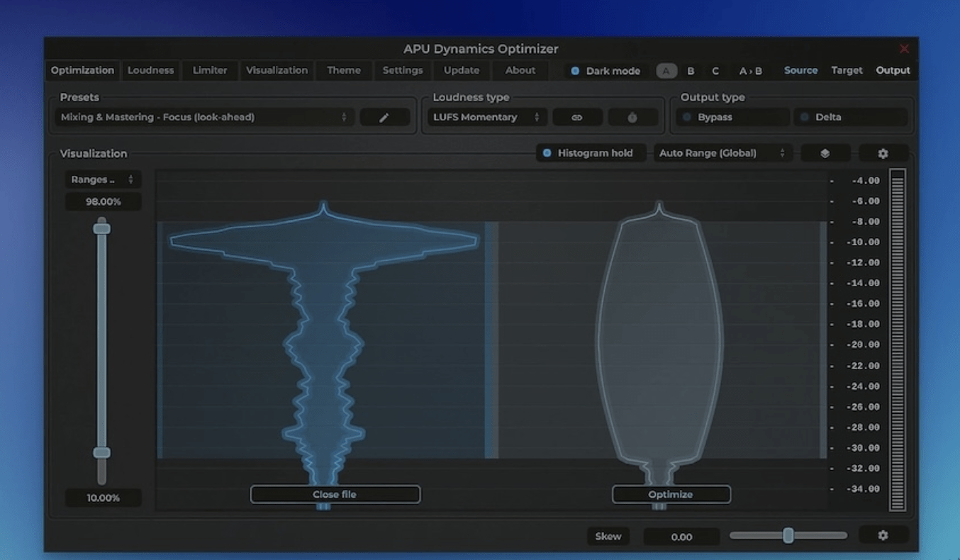Open the visualization layers icon

click(825, 152)
